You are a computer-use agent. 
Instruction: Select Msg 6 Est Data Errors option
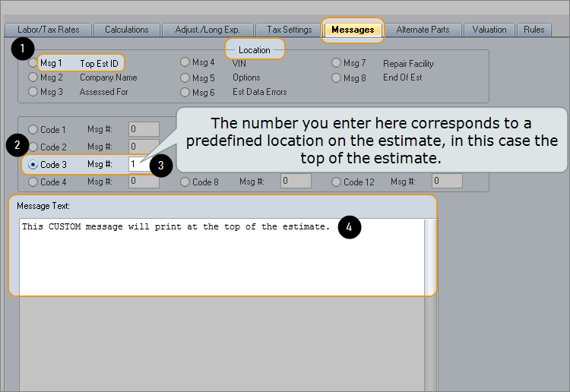[x=185, y=92]
